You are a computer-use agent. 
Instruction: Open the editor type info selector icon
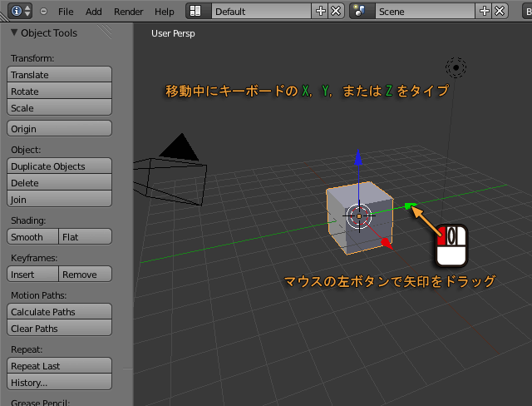22,12
